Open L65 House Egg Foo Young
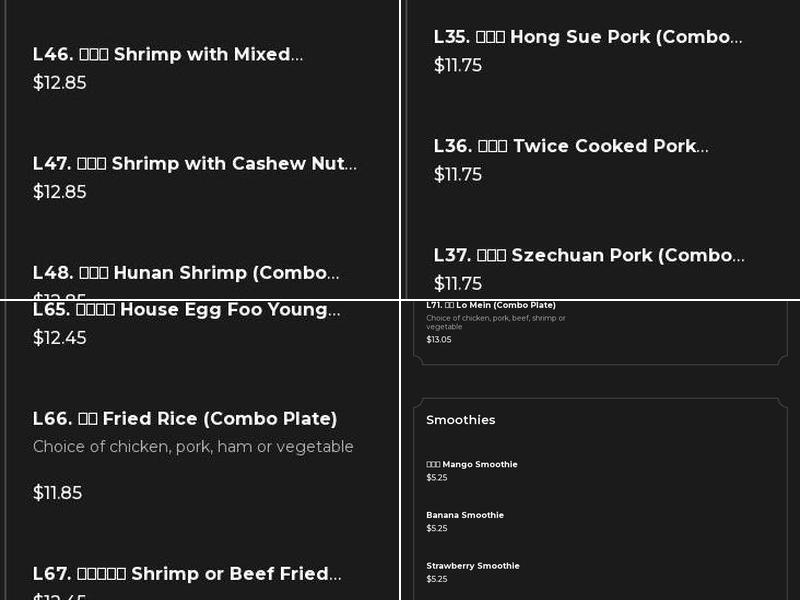Viewport: 800px width, 600px height. coord(186,310)
